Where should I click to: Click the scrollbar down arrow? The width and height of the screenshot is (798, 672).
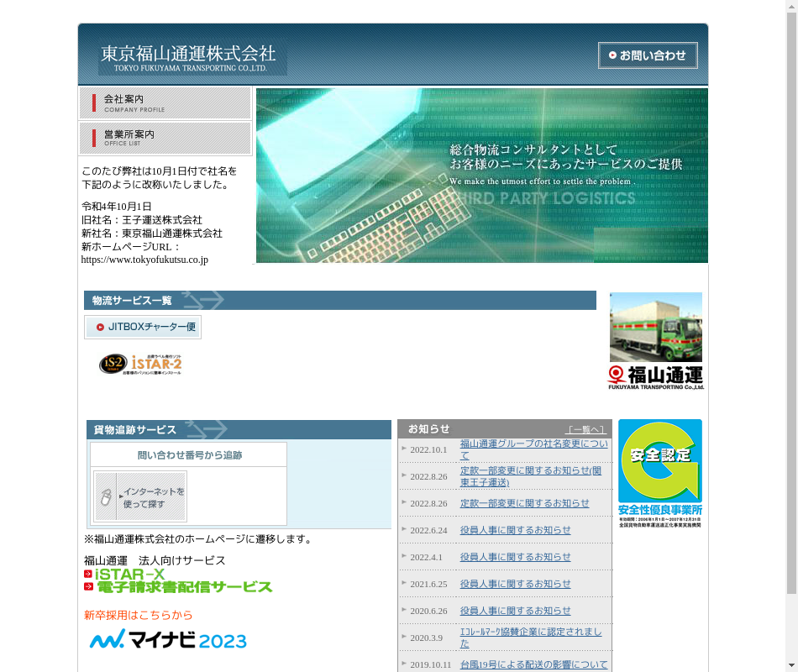point(791,665)
